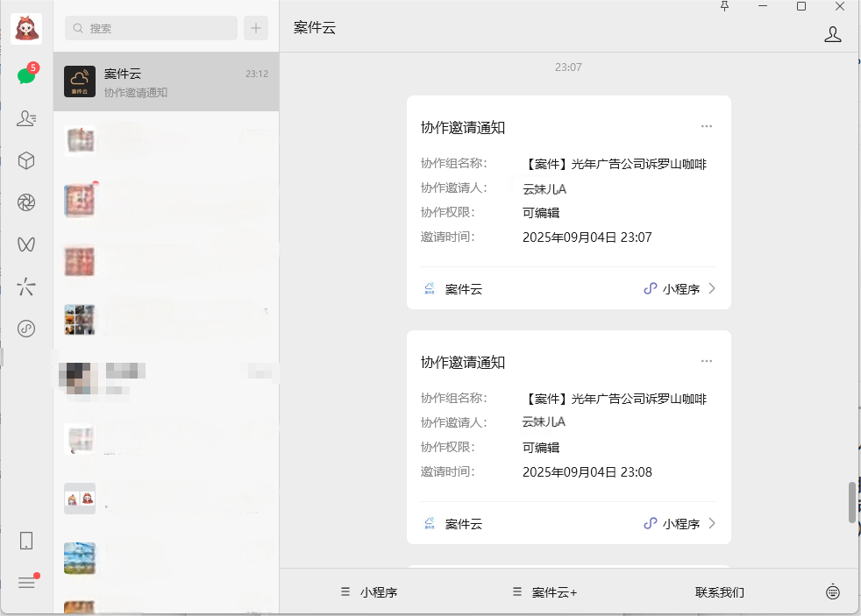Screen dimensions: 861x616
Task: Click the 搜索 search field
Action: 151,28
